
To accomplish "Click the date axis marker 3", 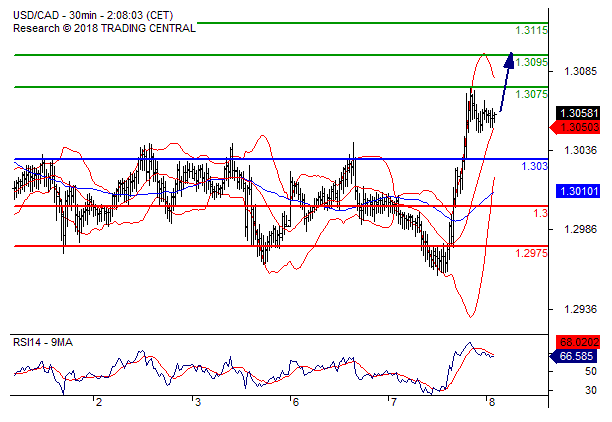I will pos(198,402).
